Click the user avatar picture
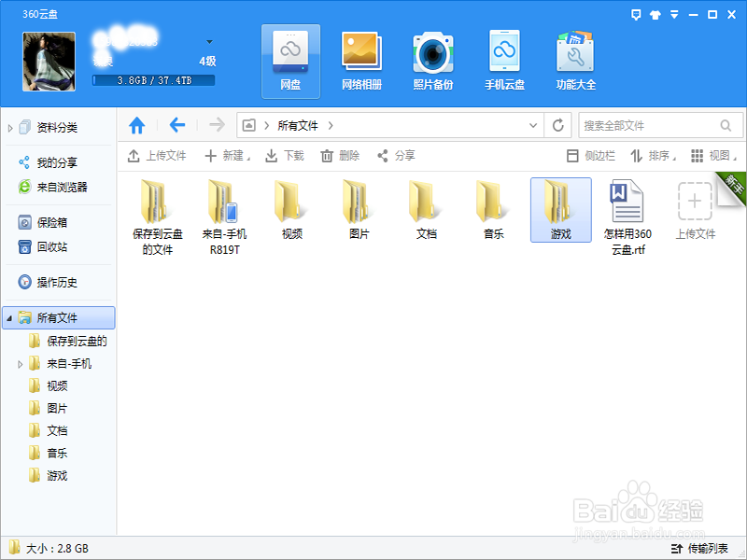747x560 pixels. pyautogui.click(x=49, y=61)
